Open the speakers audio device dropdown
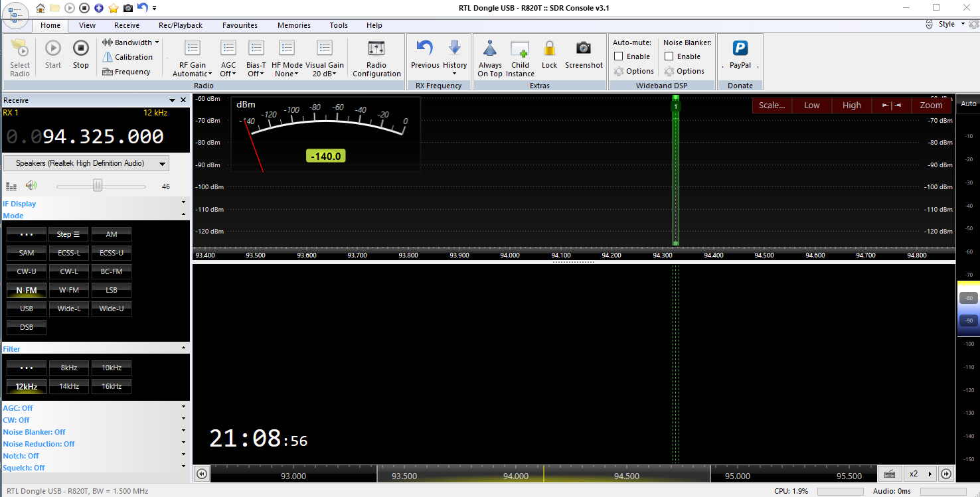This screenshot has height=497, width=980. [86, 163]
